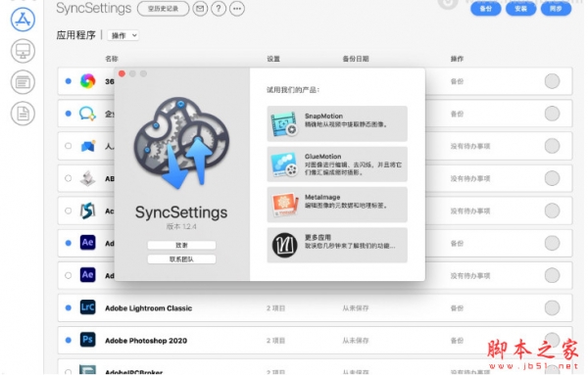Click the blue 安装 button
The height and width of the screenshot is (375, 588).
click(x=521, y=8)
